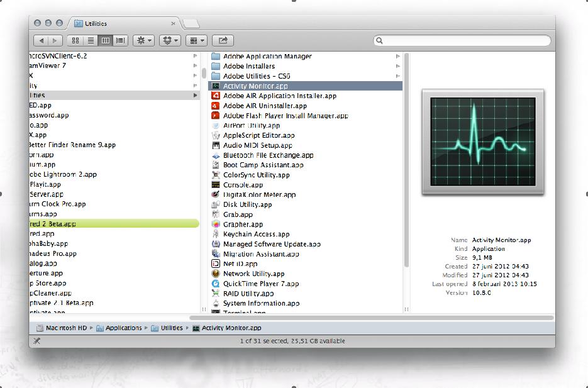Go to Applications in path bar
The width and height of the screenshot is (588, 388).
(x=119, y=328)
